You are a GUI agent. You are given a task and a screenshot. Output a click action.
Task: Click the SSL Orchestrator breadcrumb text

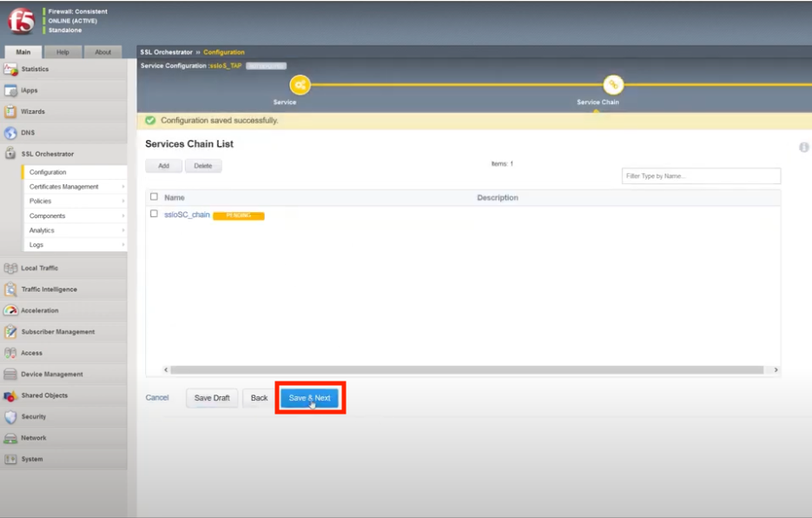pos(166,52)
